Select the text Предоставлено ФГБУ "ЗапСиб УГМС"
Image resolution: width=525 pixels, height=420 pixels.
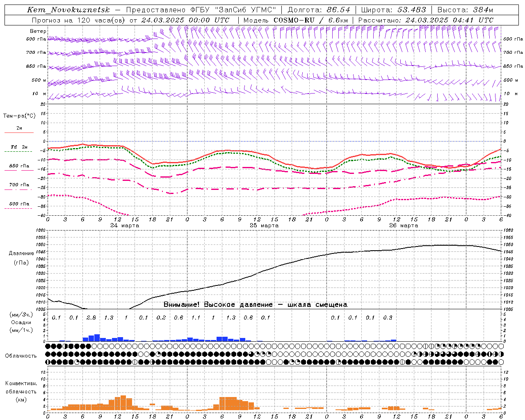[201, 10]
